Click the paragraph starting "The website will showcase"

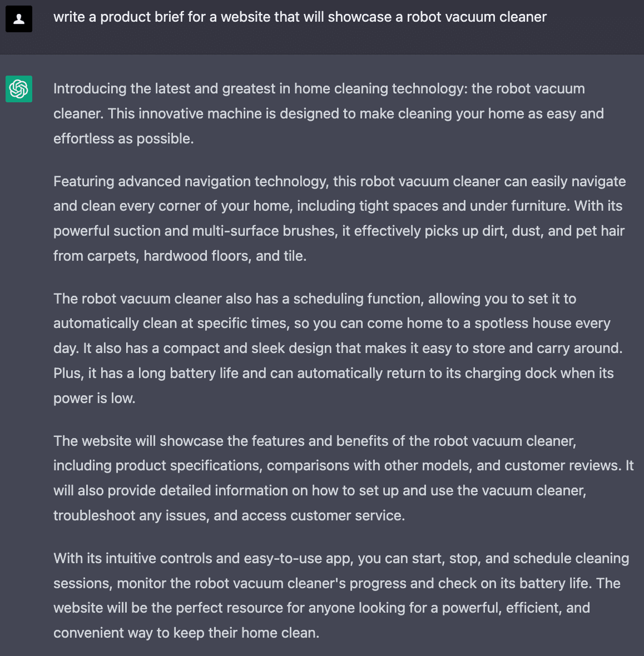click(x=343, y=478)
